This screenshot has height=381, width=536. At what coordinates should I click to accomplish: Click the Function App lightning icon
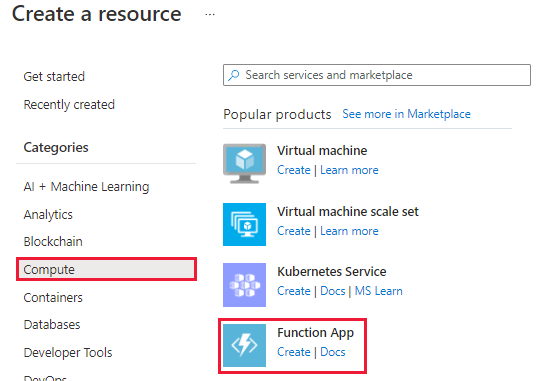point(244,345)
